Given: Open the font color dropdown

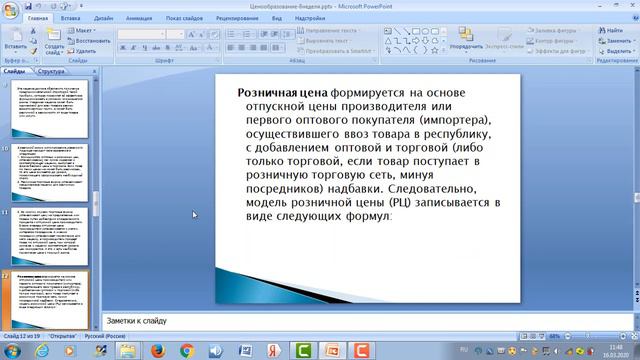Looking at the screenshot, I should tap(211, 48).
